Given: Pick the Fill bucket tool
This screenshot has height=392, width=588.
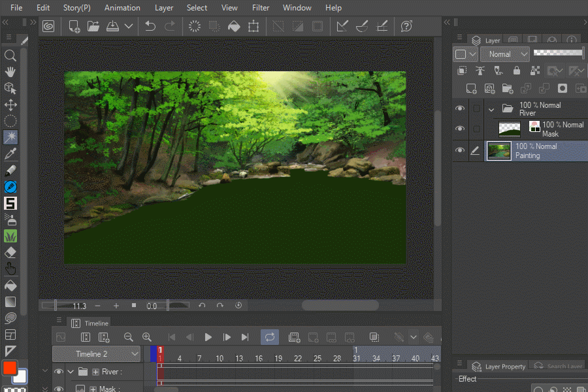Looking at the screenshot, I should point(10,286).
